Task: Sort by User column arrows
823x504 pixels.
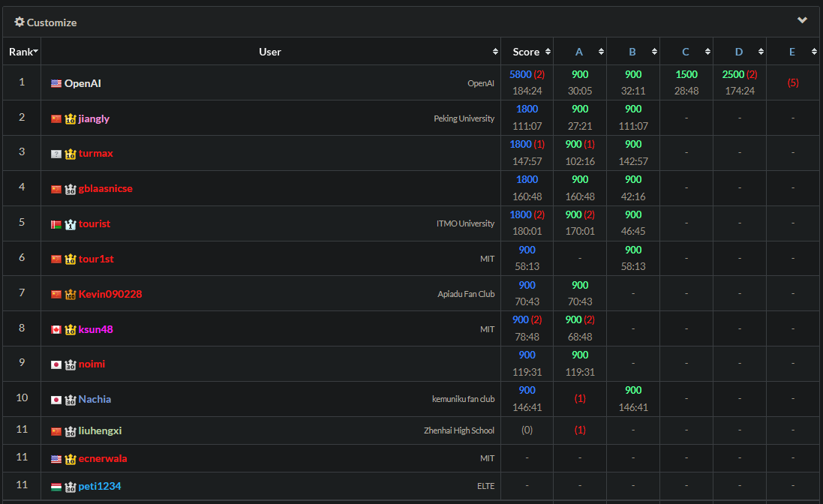Action: (x=495, y=52)
